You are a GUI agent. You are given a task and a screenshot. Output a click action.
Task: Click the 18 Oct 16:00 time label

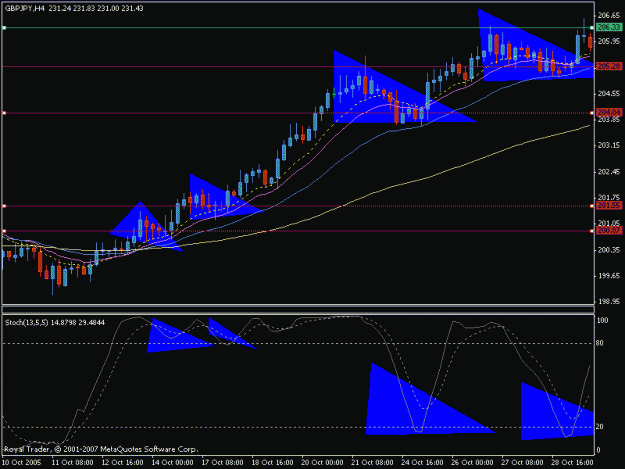click(272, 462)
